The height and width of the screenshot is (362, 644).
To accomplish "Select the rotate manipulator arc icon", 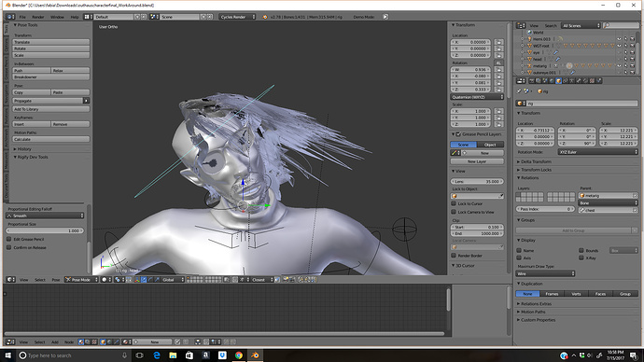I will [x=150, y=280].
